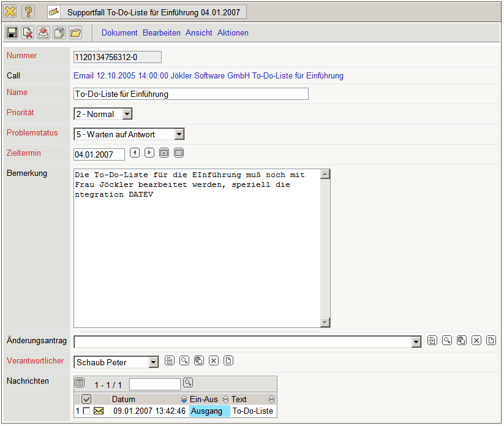Click the search icon in Nachrichten list
Image resolution: width=504 pixels, height=426 pixels.
pos(188,383)
